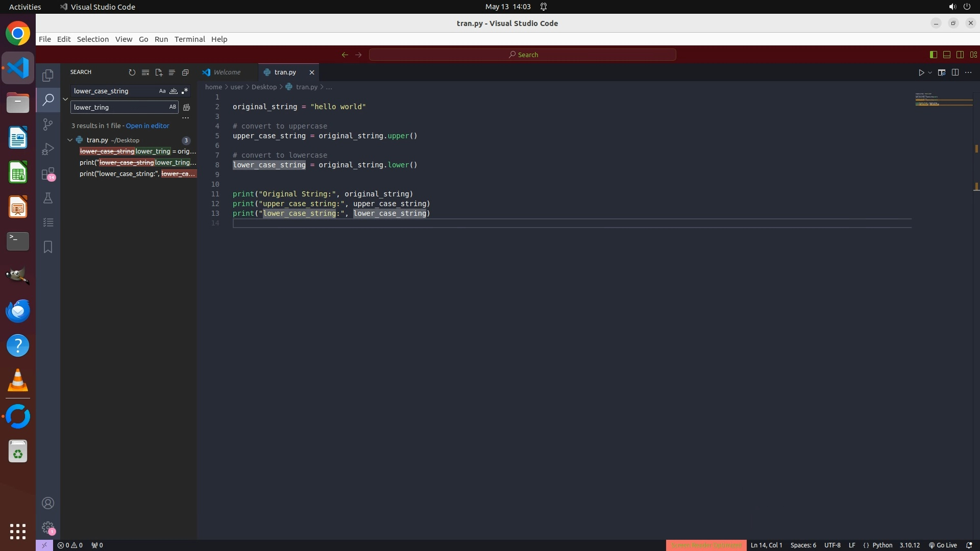
Task: Open the Terminal menu
Action: (x=189, y=39)
